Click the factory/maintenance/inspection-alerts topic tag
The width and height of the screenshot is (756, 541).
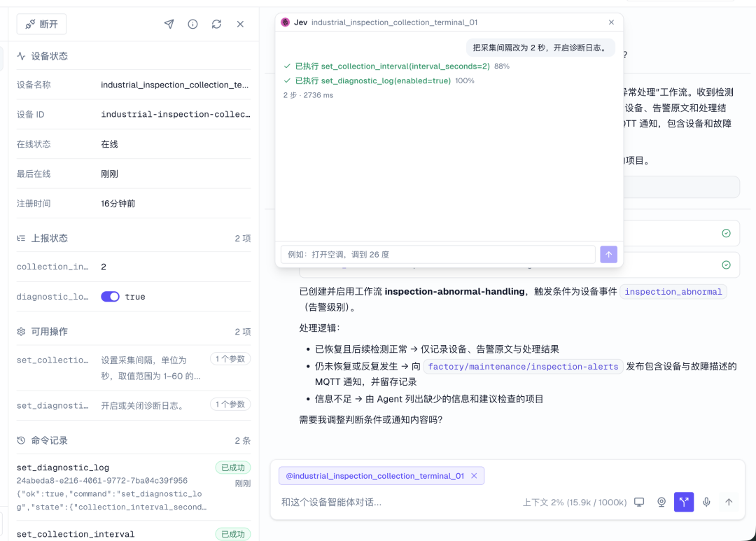click(x=523, y=367)
